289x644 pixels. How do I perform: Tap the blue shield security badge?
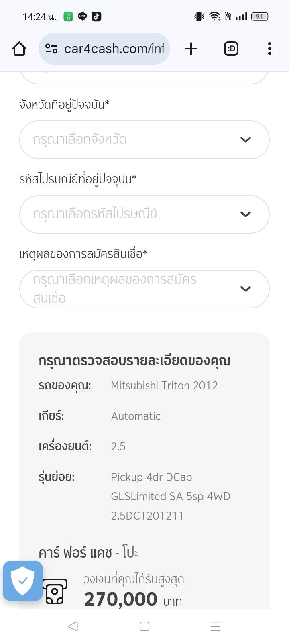(23, 581)
